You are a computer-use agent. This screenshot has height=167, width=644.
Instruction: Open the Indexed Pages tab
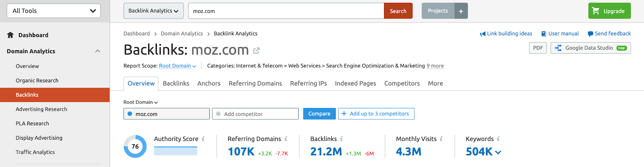(x=355, y=83)
